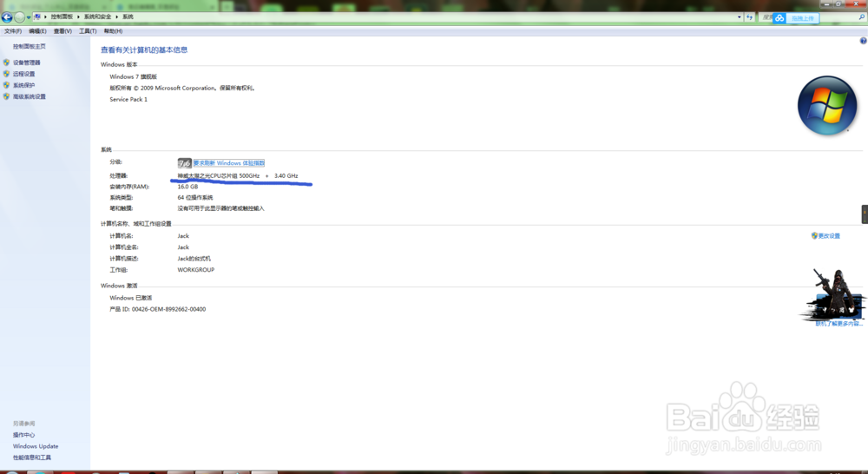This screenshot has width=868, height=474.
Task: Click the shield icon beside 远程设置
Action: [6, 74]
